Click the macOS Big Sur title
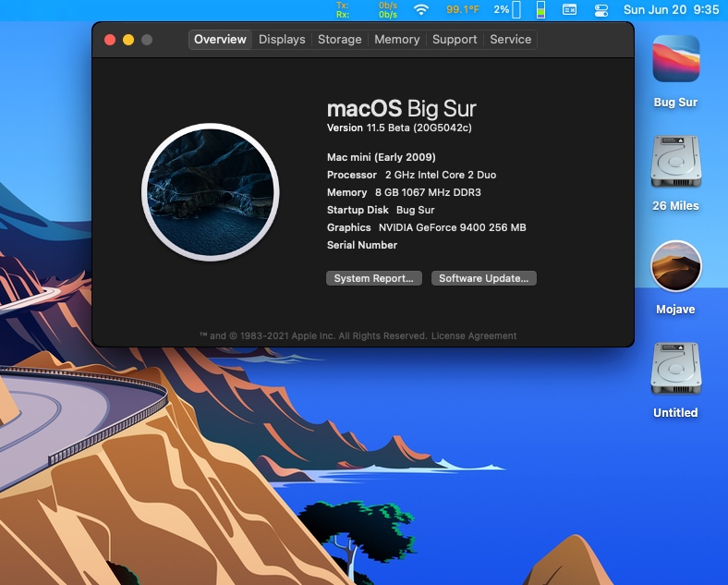The image size is (728, 585). click(402, 109)
